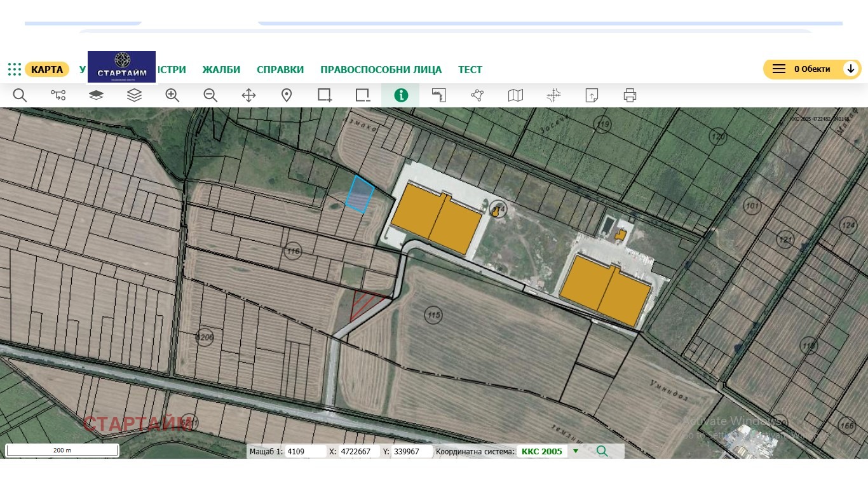Open the ЖАЛБИ menu
The image size is (868, 488).
pyautogui.click(x=220, y=70)
